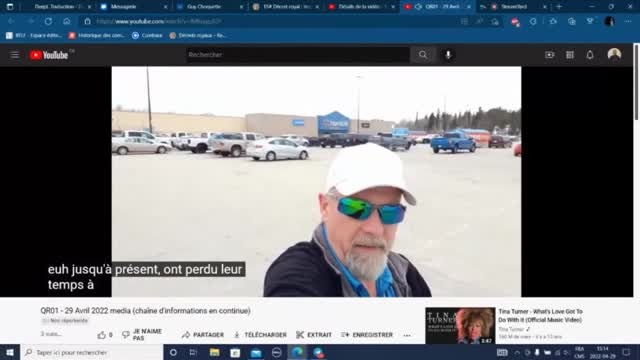Open the Combase bookmark
Image resolution: width=640 pixels, height=360 pixels.
point(147,36)
